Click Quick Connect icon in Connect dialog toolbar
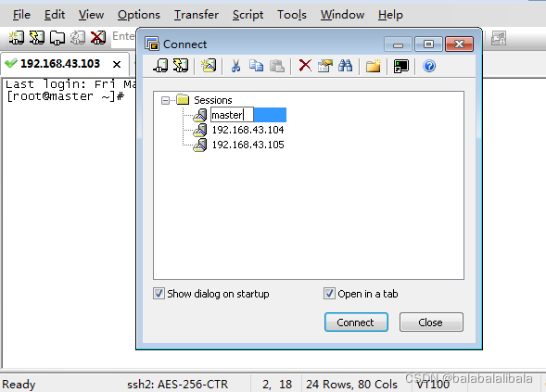 [x=181, y=66]
